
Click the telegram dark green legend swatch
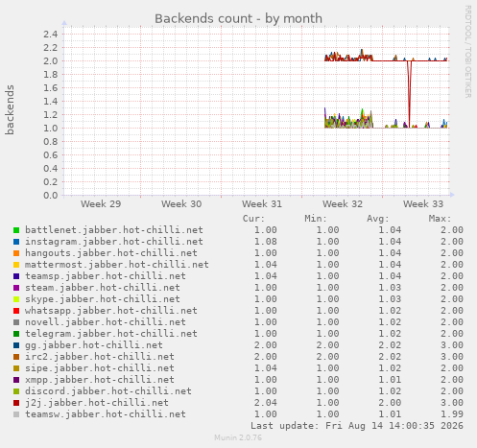16,334
